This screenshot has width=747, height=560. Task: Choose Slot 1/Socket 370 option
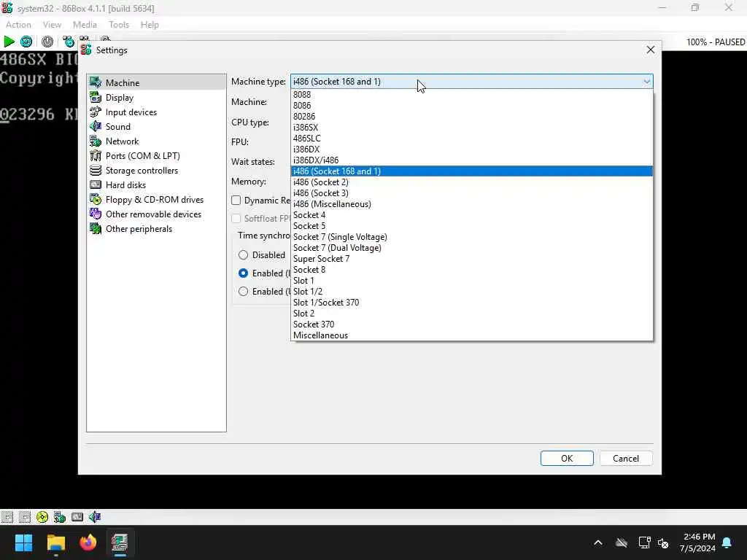click(472, 303)
